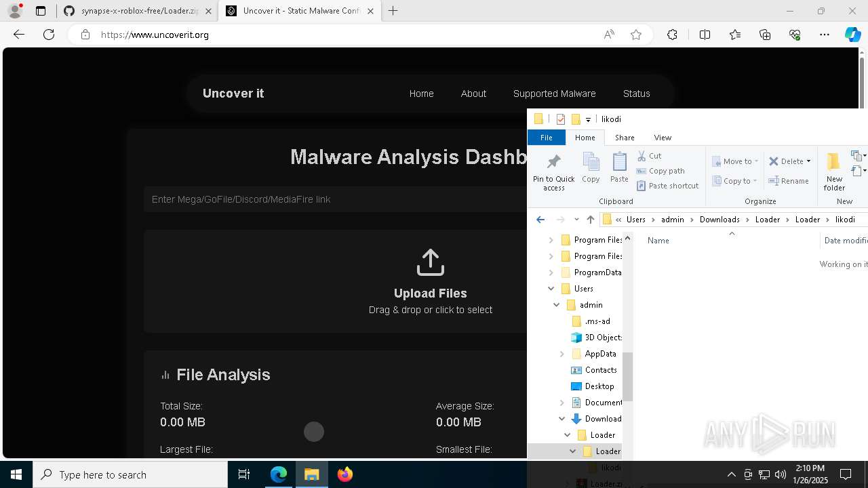Image resolution: width=868 pixels, height=488 pixels.
Task: Enable split screen view
Action: point(705,35)
